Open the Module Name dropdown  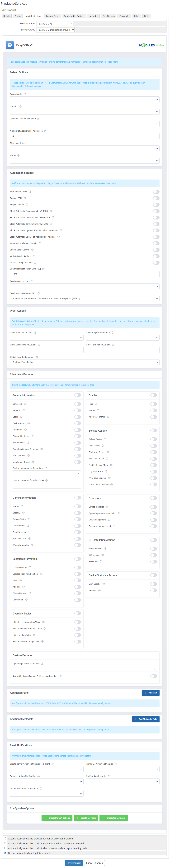click(x=55, y=24)
